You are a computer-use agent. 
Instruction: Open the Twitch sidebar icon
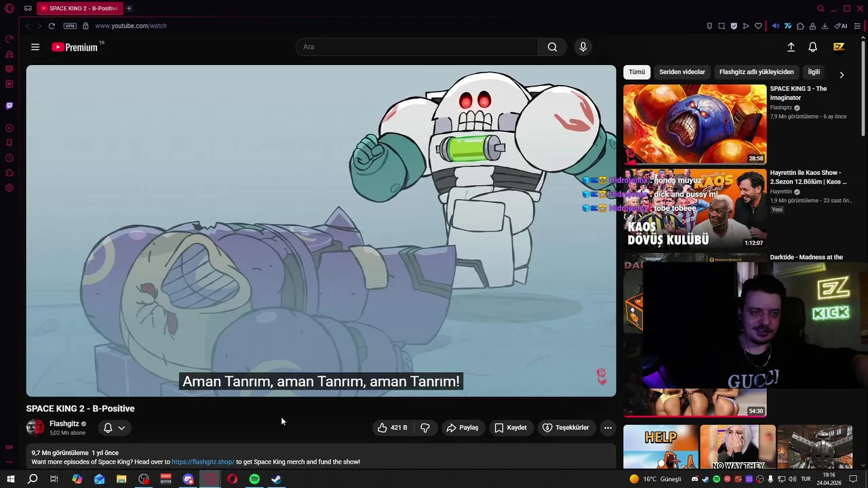pos(9,106)
